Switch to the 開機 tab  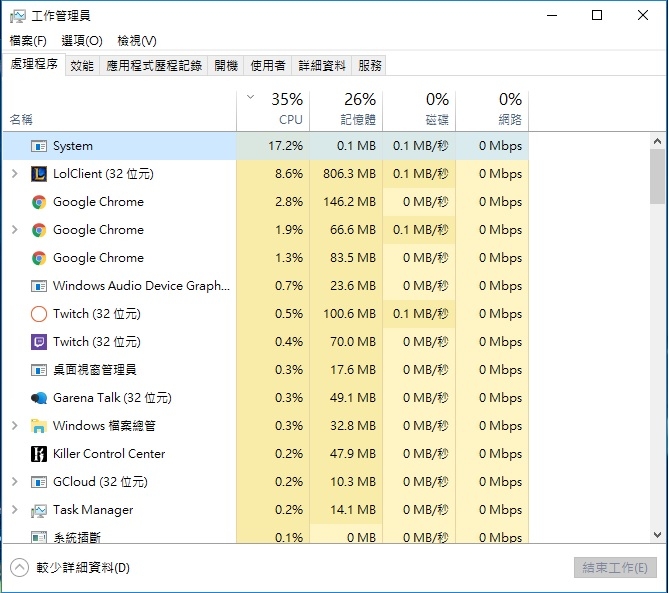226,66
